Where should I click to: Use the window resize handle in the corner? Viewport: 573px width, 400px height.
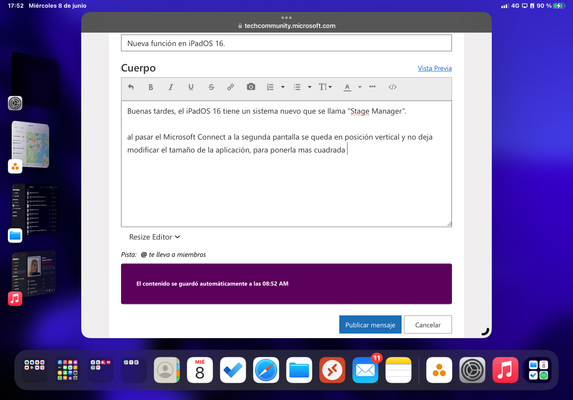[485, 332]
